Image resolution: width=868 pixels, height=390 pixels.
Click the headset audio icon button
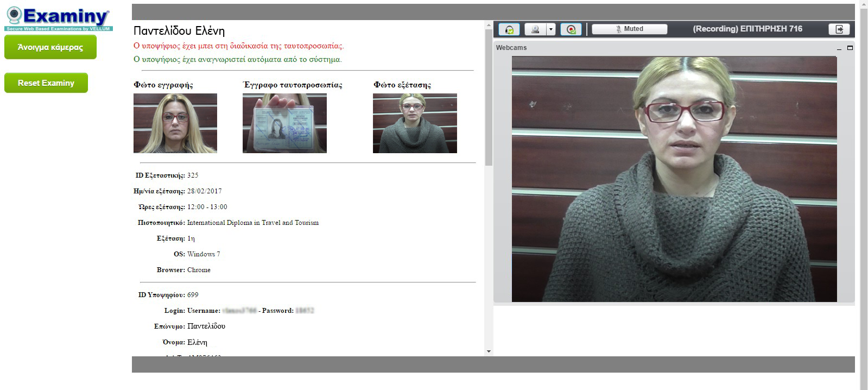(x=509, y=29)
